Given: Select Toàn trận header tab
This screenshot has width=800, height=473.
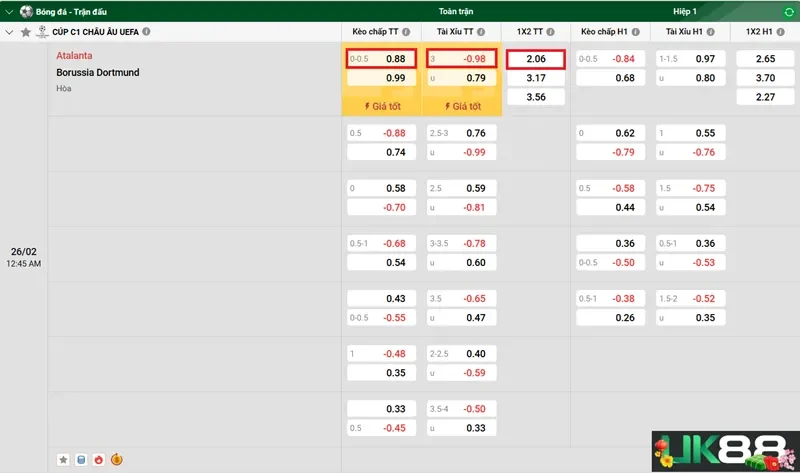Looking at the screenshot, I should 456,11.
